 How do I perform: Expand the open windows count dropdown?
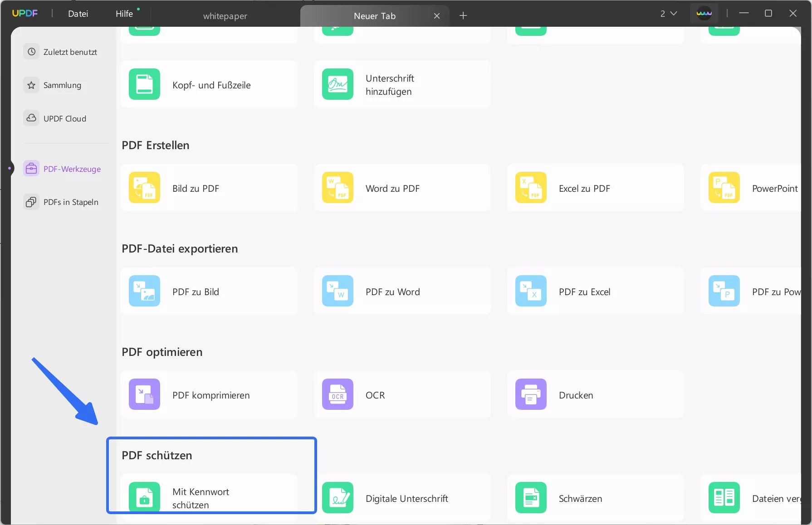(x=669, y=14)
